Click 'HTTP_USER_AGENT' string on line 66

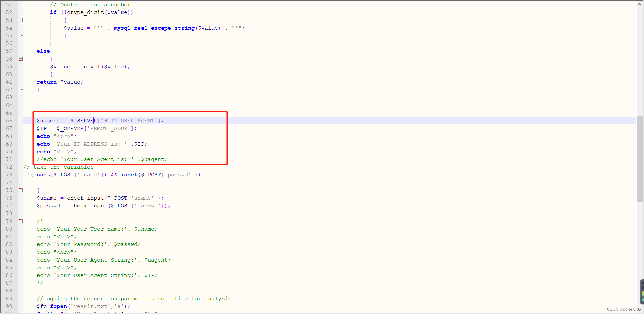[x=129, y=121]
